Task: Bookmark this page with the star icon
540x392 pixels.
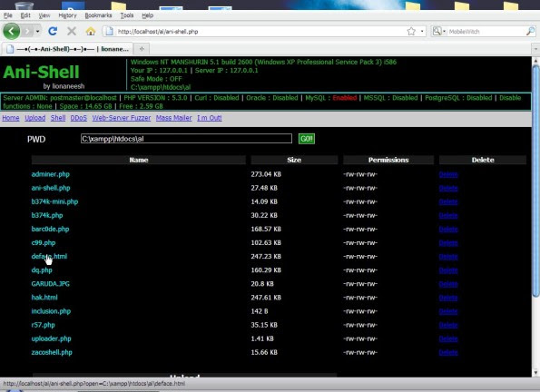Action: click(x=411, y=32)
